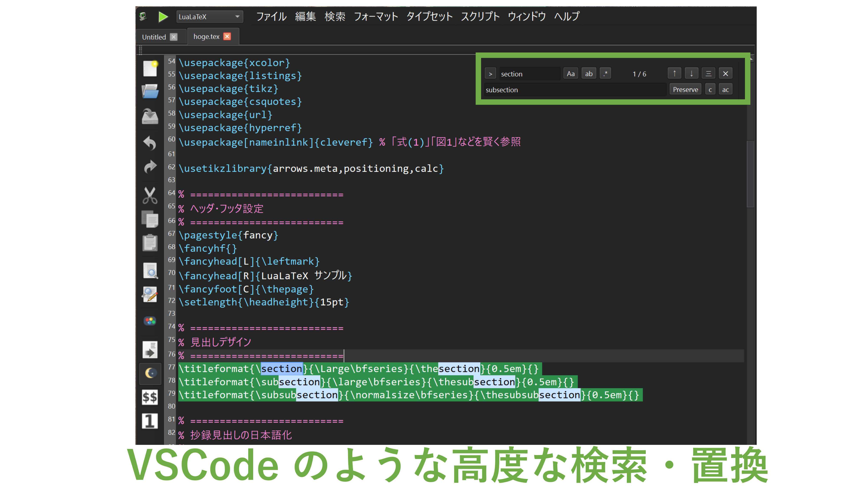
Task: Enable case-sensitive search with the Aa toggle
Action: click(570, 73)
